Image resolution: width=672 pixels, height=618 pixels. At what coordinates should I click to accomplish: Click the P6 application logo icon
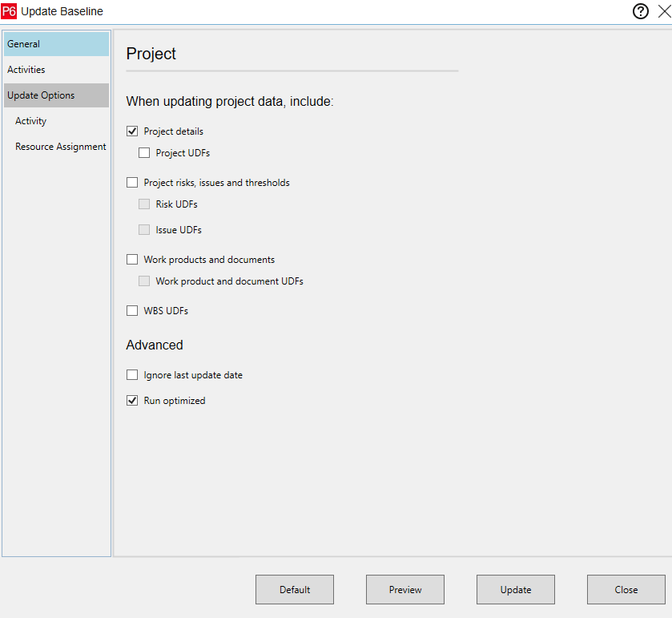point(11,11)
